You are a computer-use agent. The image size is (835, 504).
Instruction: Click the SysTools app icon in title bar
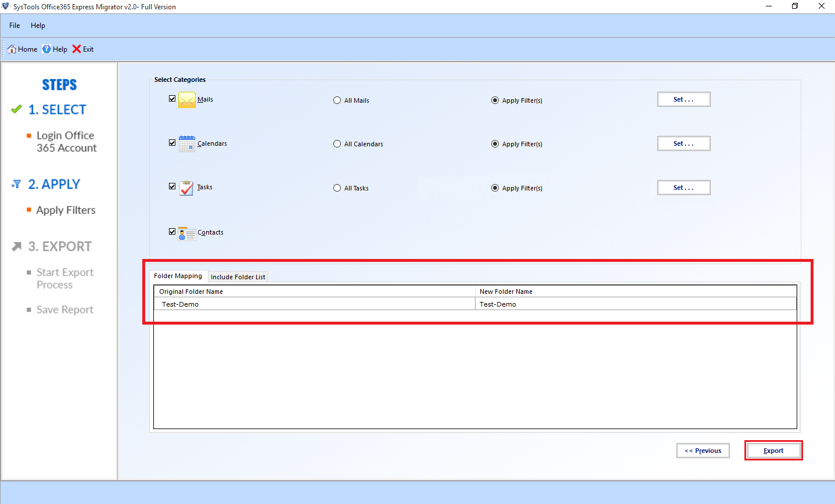point(6,6)
